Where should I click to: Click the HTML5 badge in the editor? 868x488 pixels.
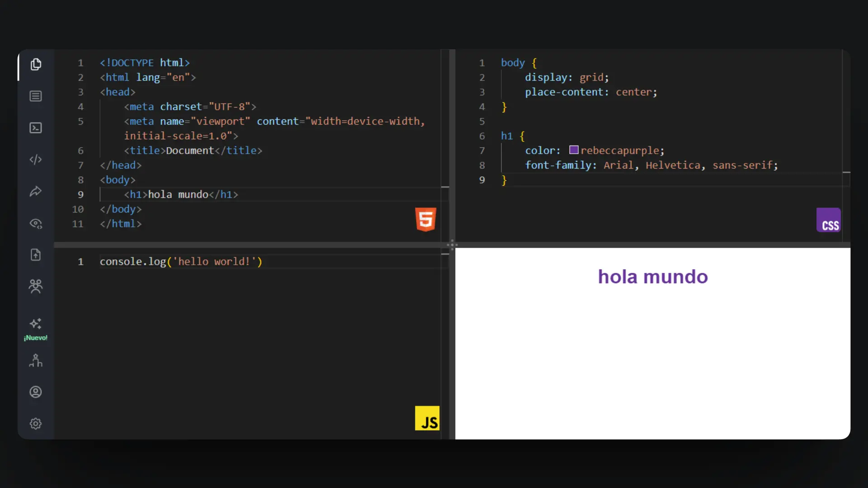(425, 220)
